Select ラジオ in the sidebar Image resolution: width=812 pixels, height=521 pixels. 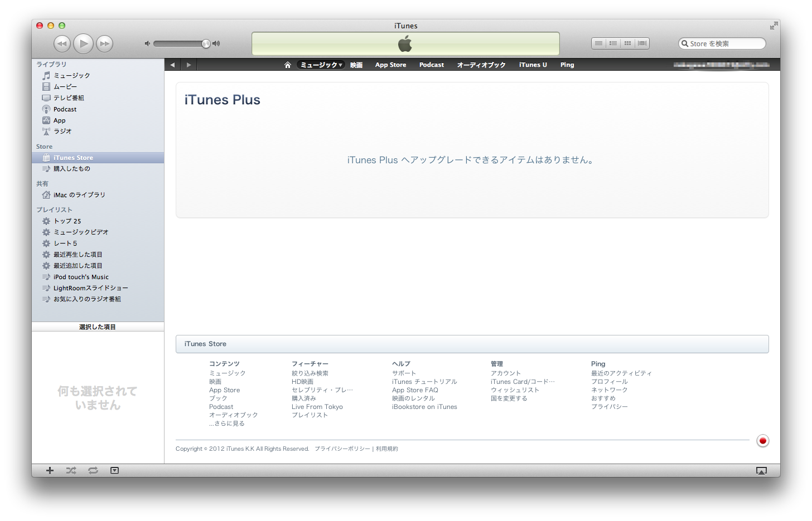pyautogui.click(x=98, y=132)
